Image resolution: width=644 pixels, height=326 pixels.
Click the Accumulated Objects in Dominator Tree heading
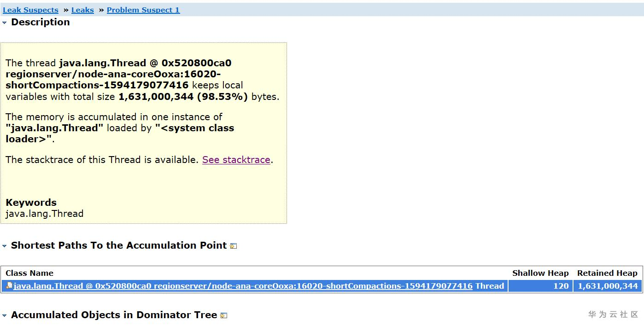click(114, 315)
